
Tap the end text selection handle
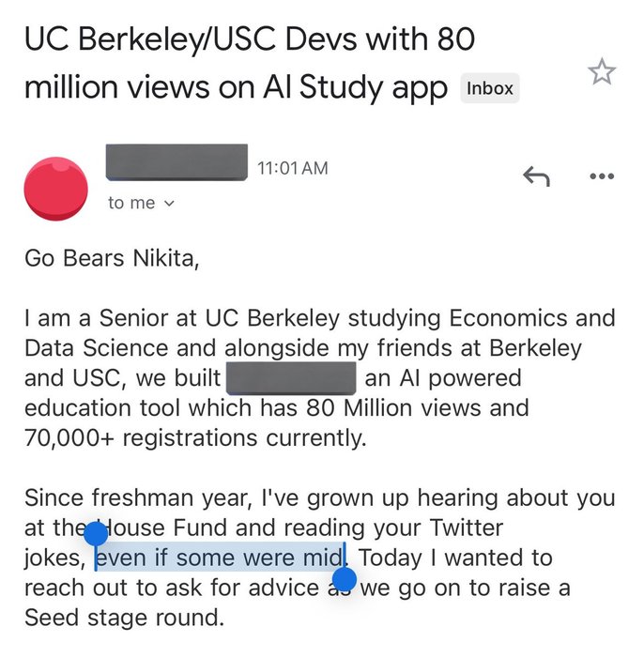coord(345,580)
